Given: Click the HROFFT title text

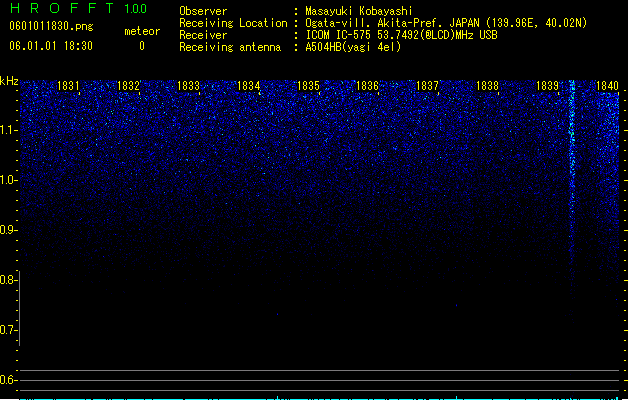Looking at the screenshot, I should pos(62,8).
